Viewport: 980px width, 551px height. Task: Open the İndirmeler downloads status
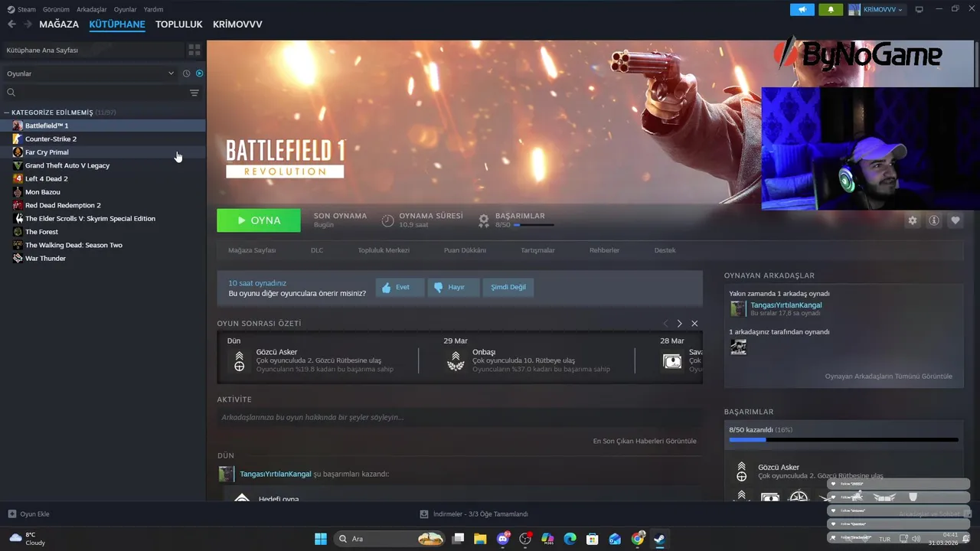pyautogui.click(x=475, y=514)
